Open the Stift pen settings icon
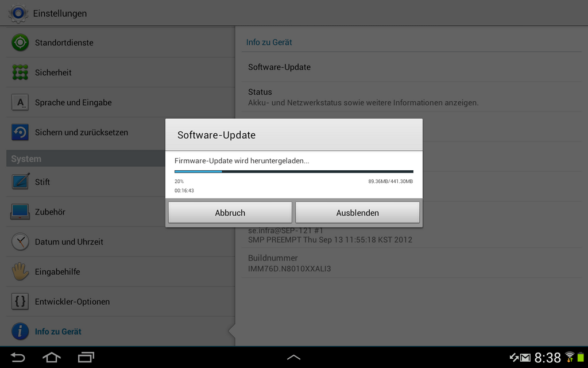The width and height of the screenshot is (588, 368). click(x=20, y=181)
